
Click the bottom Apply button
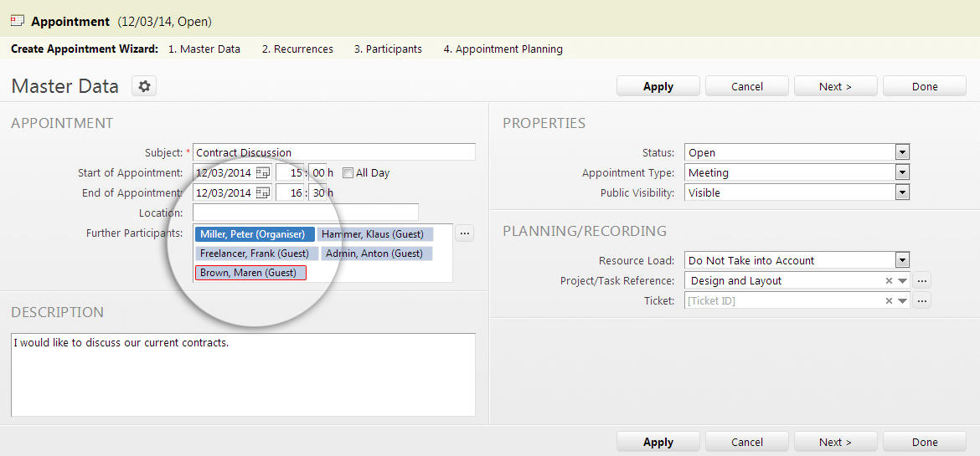[658, 442]
